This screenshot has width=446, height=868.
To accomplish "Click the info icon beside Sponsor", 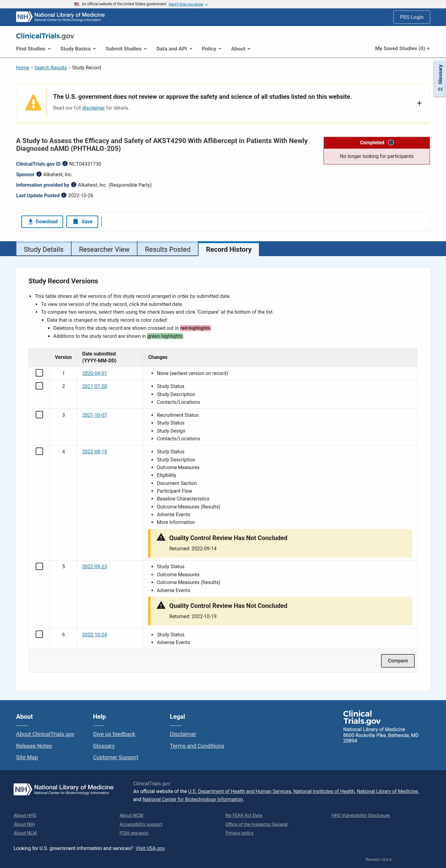I will click(39, 174).
